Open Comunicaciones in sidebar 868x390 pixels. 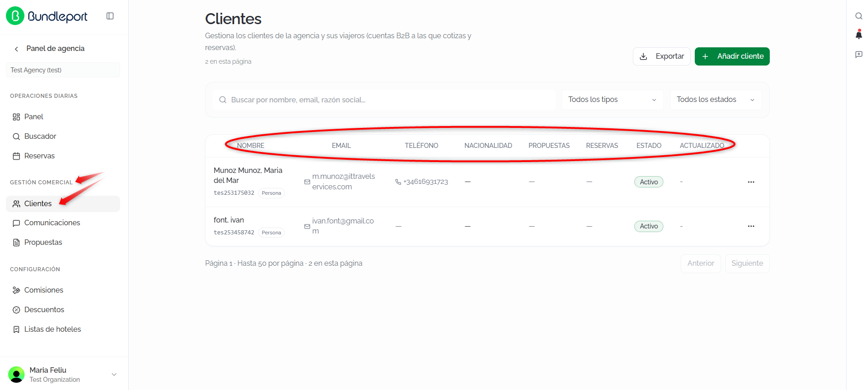click(63, 223)
